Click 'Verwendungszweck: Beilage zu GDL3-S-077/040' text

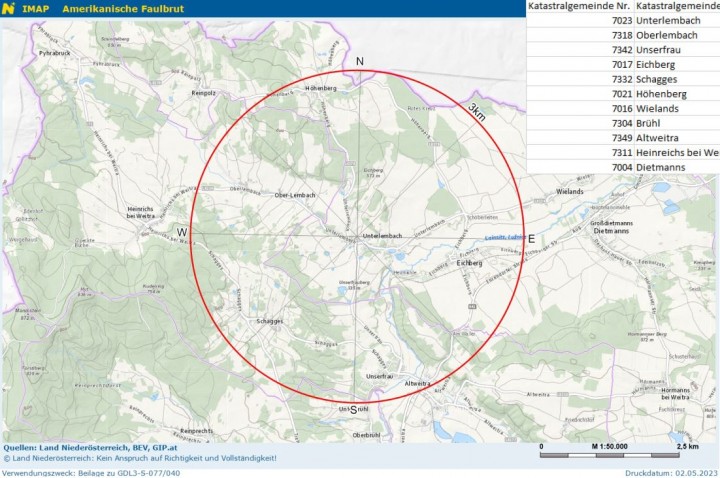pos(91,473)
